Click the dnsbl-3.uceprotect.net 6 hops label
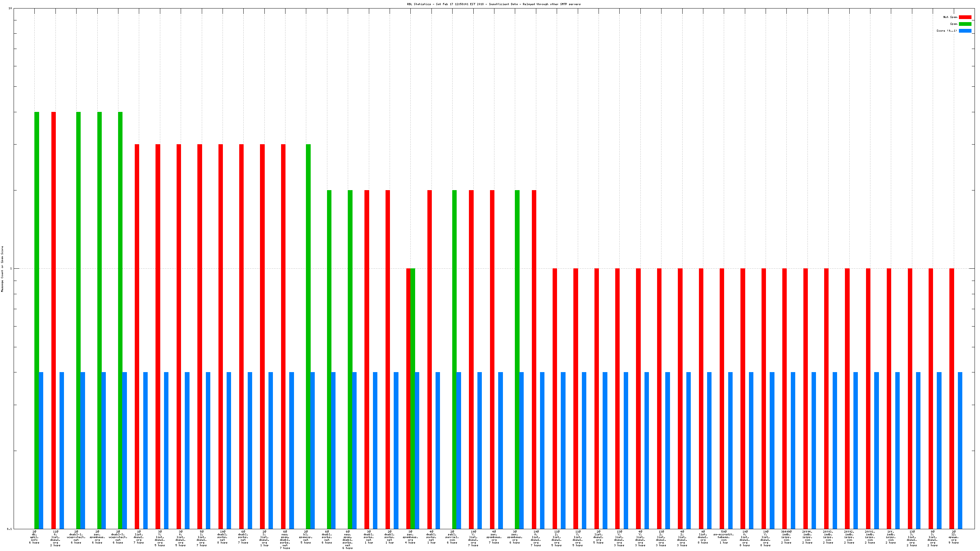The height and width of the screenshot is (551, 980). [x=118, y=537]
